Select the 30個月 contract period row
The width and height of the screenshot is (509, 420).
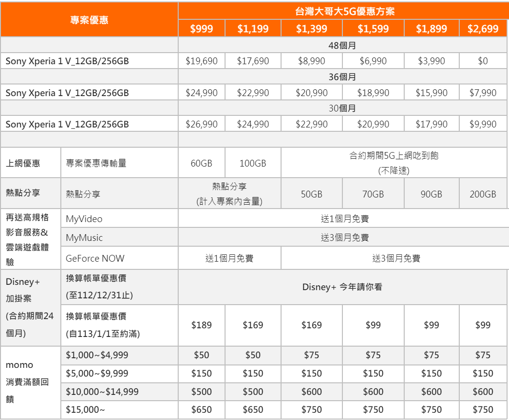coord(342,109)
